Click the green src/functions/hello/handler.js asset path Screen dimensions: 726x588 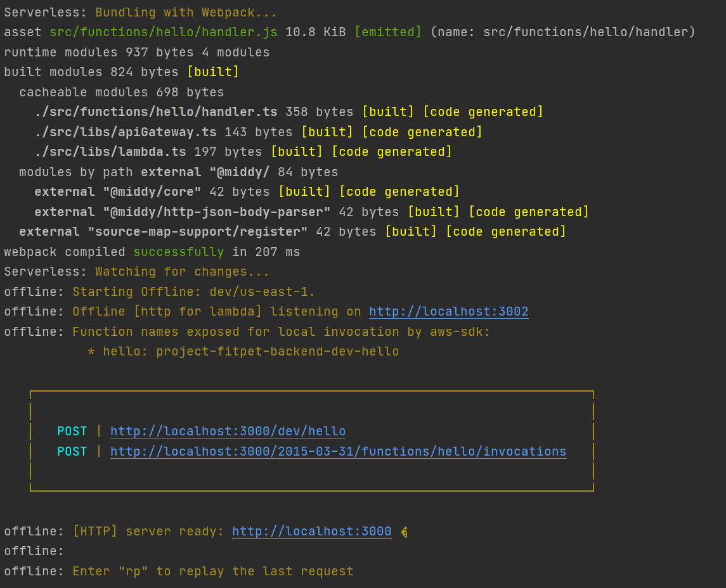[164, 32]
